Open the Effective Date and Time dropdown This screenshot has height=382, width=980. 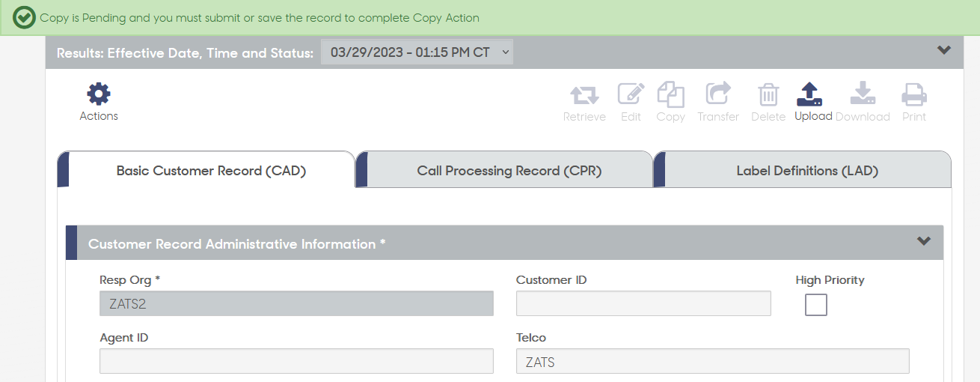pyautogui.click(x=417, y=52)
